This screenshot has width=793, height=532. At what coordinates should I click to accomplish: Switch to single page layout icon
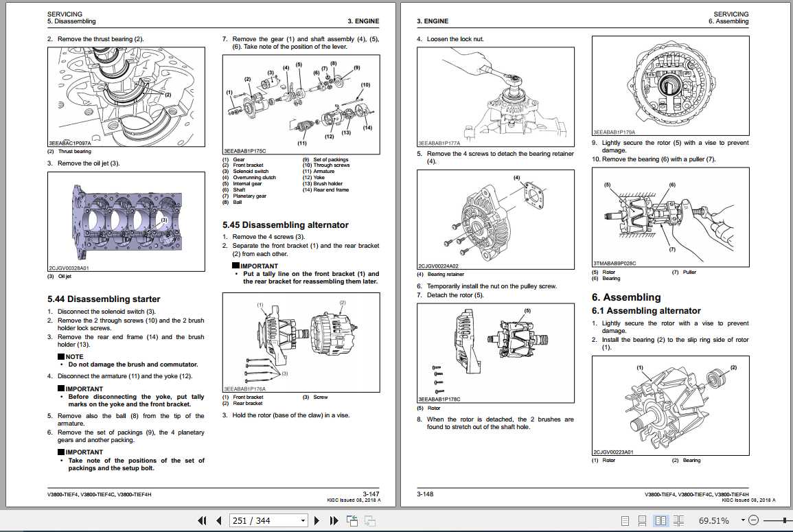625,520
